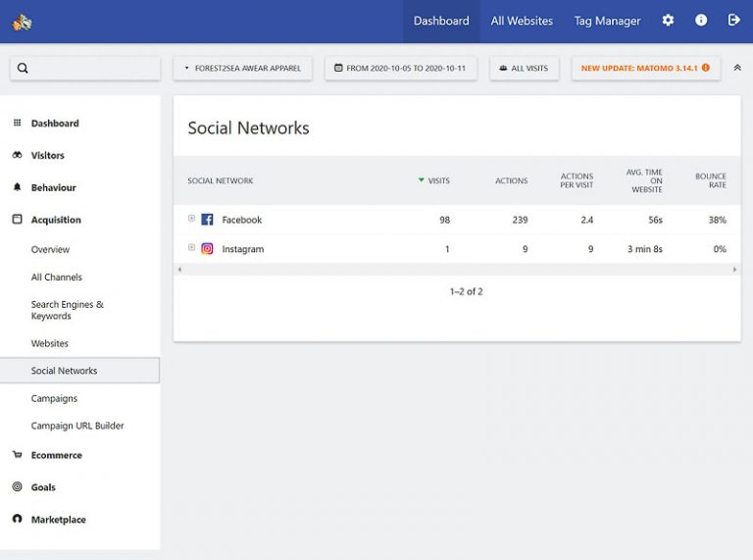Collapse the top bar with chevron
Screen dimensions: 753x560
point(737,68)
